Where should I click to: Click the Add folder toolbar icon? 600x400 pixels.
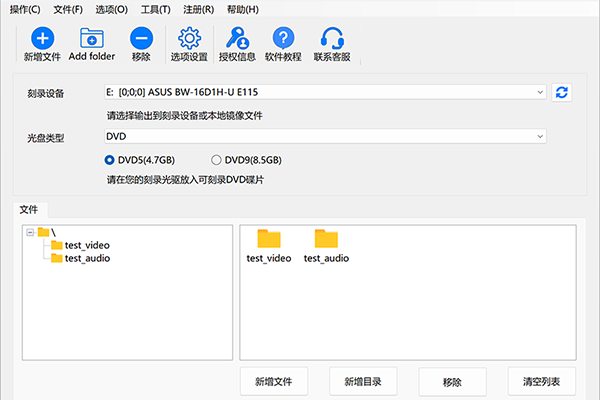tap(92, 39)
